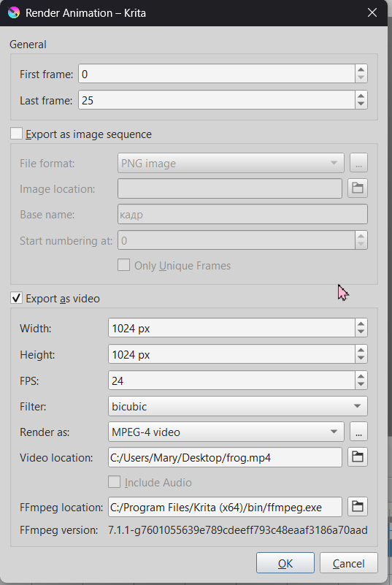
Task: Confirm rendering with the OK button
Action: 285,563
